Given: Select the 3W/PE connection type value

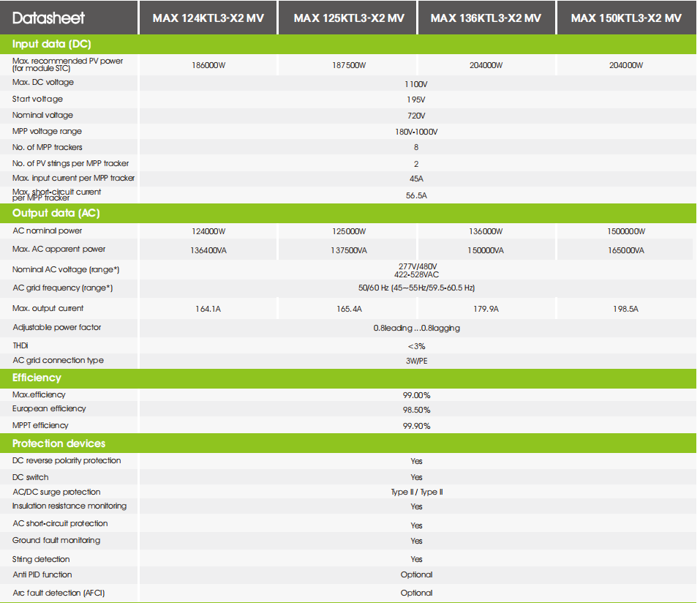Looking at the screenshot, I should click(416, 361).
